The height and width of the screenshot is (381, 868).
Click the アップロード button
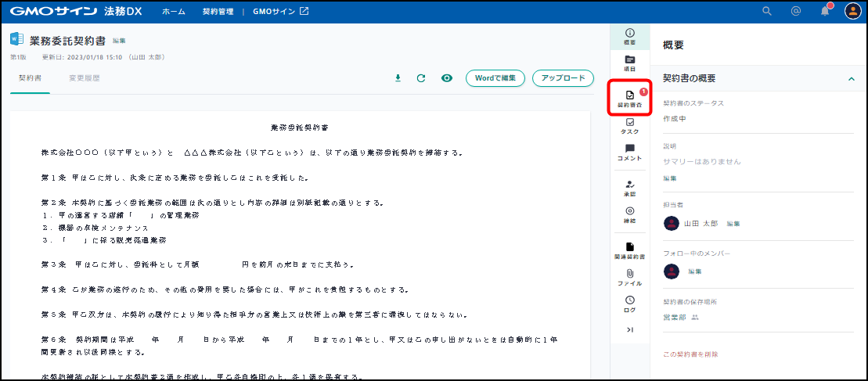563,78
